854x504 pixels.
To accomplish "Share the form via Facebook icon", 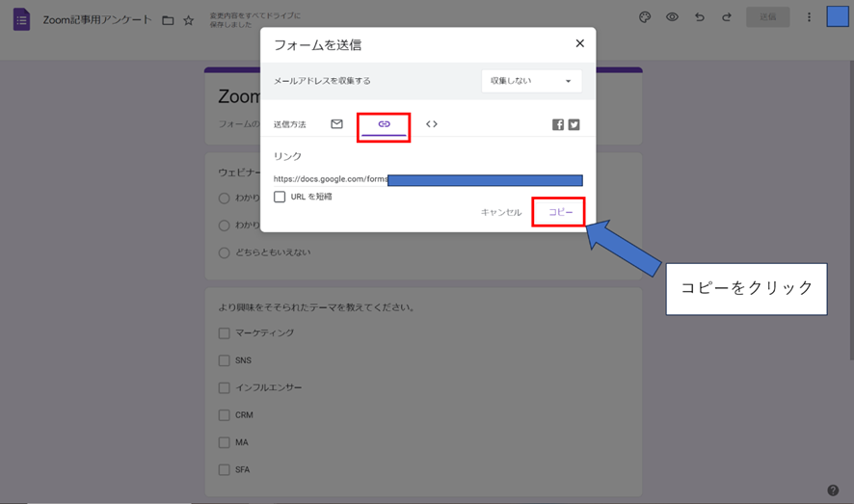I will point(558,124).
